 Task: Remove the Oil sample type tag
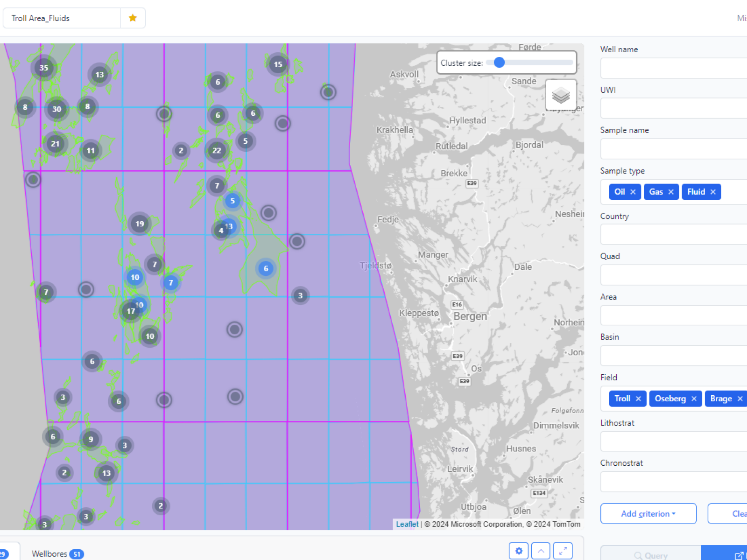633,192
